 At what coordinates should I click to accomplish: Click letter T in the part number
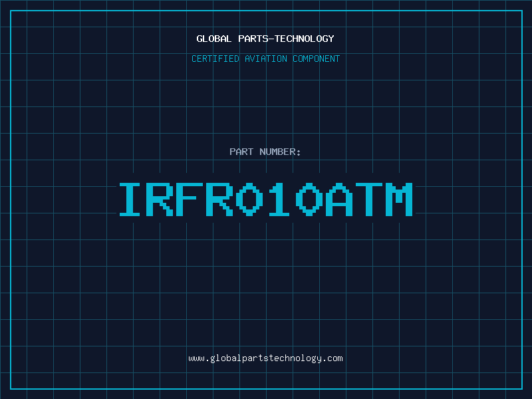[x=369, y=199]
